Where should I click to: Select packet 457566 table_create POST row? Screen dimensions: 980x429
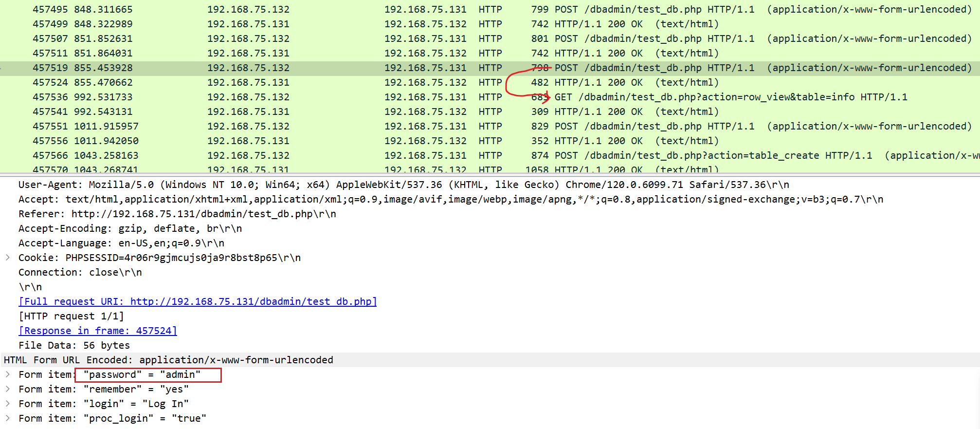coord(490,155)
